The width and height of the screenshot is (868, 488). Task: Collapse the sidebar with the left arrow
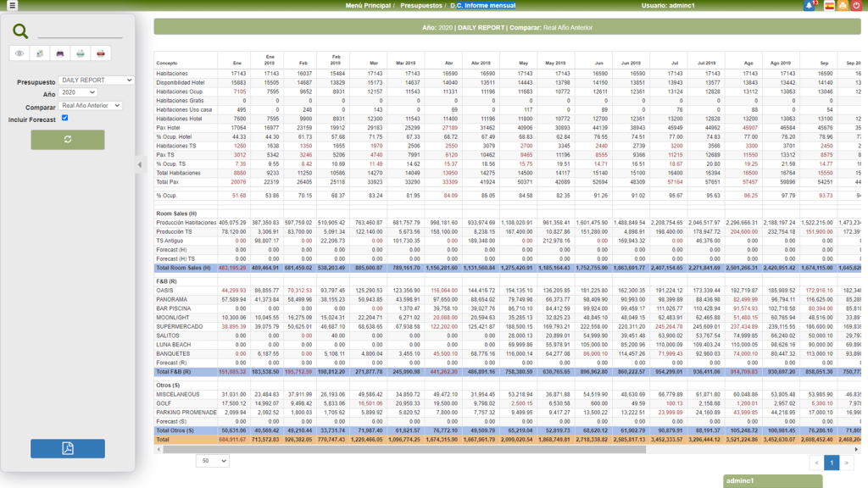[x=140, y=164]
